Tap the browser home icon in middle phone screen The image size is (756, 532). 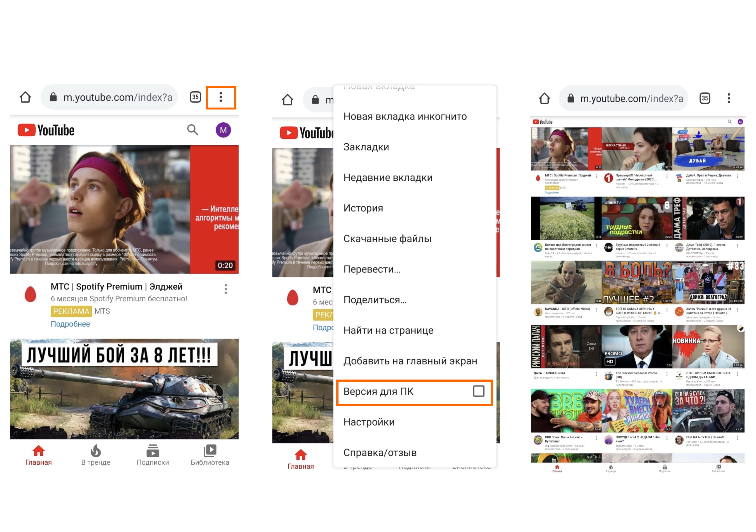(x=287, y=100)
